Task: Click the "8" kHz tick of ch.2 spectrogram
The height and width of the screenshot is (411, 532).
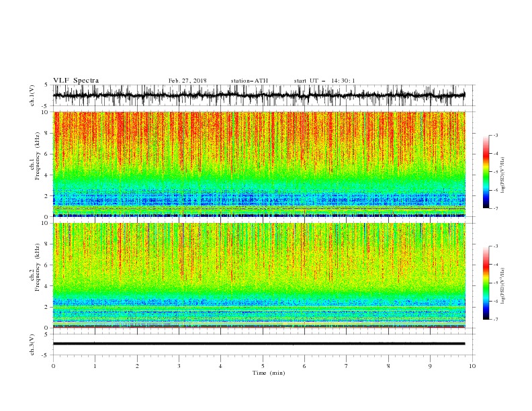Action: click(x=47, y=244)
